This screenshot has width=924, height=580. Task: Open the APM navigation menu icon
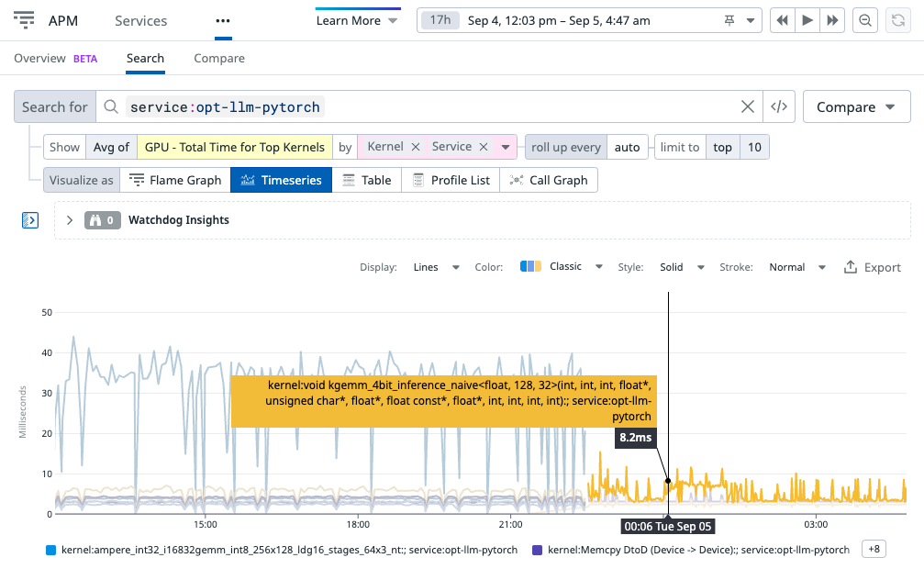tap(24, 20)
